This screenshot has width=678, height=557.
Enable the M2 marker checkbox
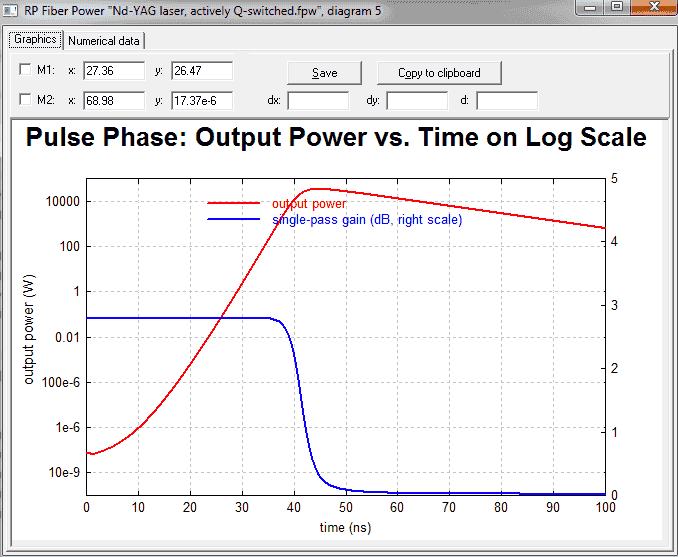(26, 100)
